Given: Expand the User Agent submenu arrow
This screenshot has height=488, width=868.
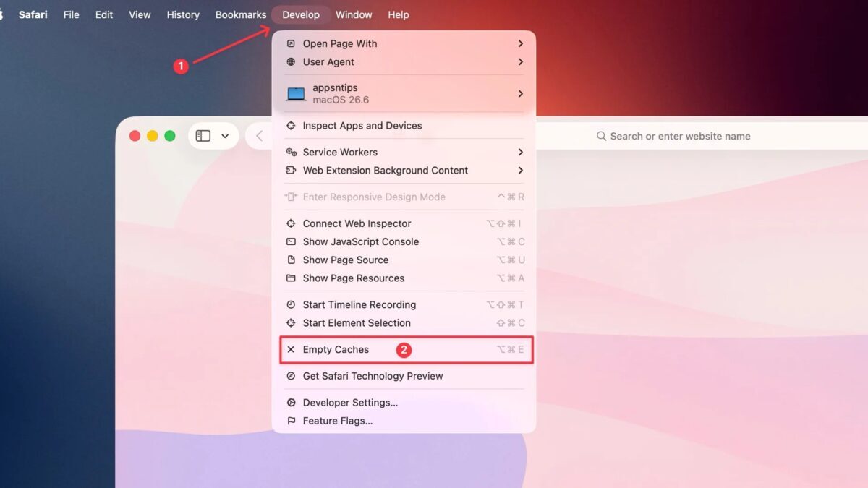Looking at the screenshot, I should tap(520, 62).
